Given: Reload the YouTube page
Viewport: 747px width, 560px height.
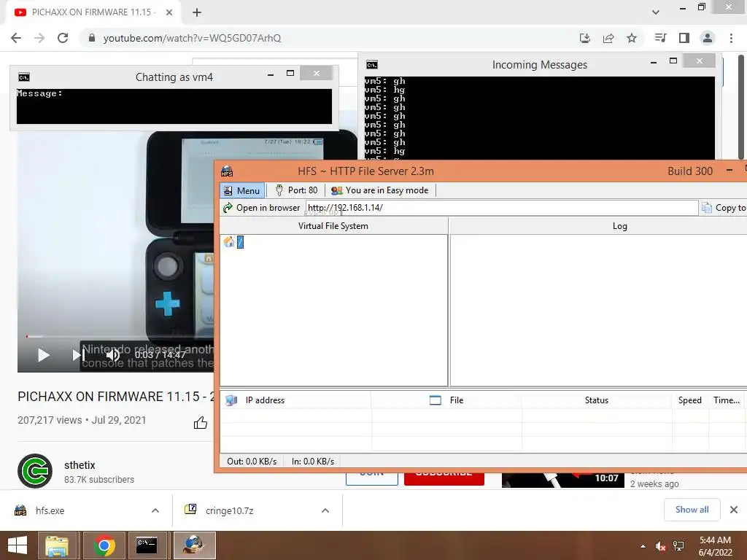Looking at the screenshot, I should 63,38.
